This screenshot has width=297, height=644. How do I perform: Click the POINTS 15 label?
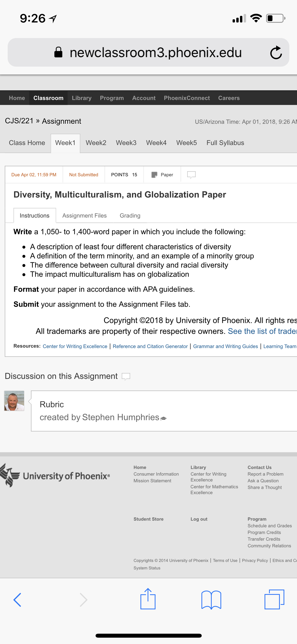pyautogui.click(x=124, y=175)
